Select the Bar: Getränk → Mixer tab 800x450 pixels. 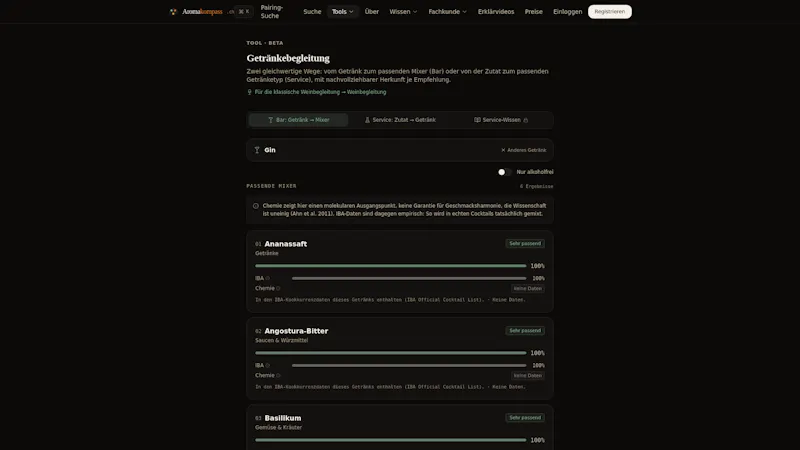298,120
